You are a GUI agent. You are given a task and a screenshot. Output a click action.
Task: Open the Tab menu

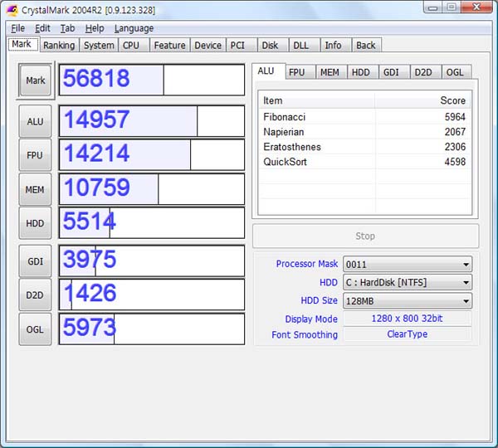[68, 28]
